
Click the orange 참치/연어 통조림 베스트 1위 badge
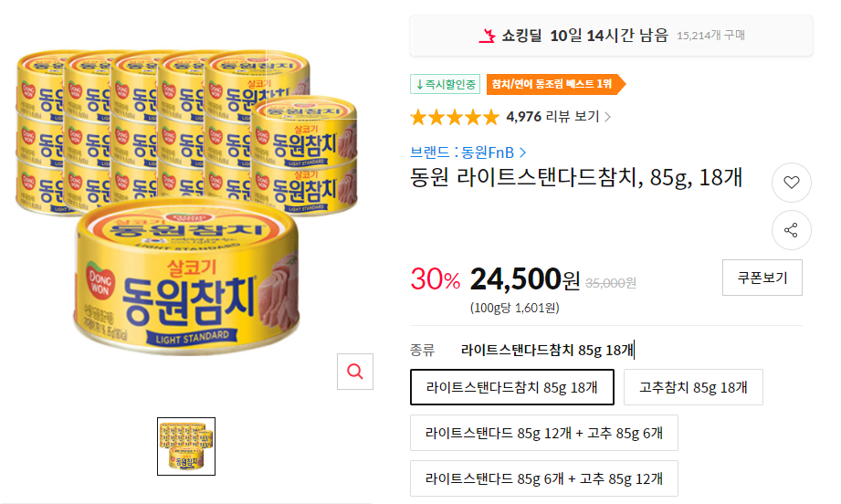tap(556, 84)
